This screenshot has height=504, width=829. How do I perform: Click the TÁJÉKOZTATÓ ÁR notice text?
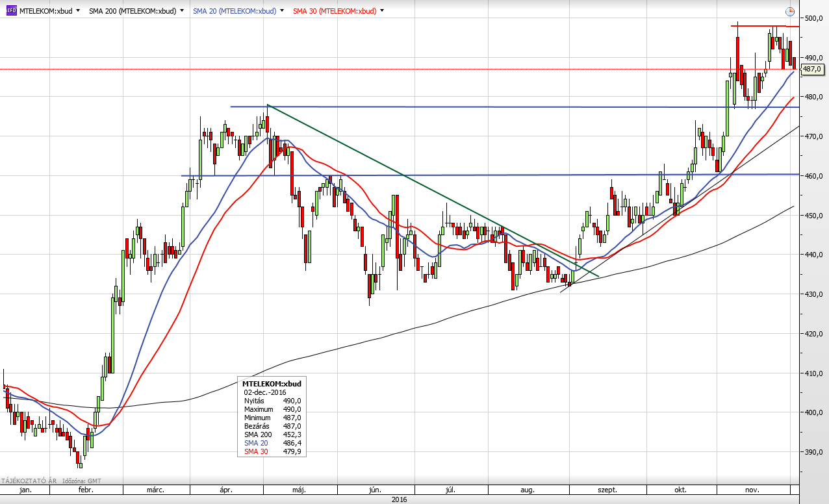tap(29, 481)
